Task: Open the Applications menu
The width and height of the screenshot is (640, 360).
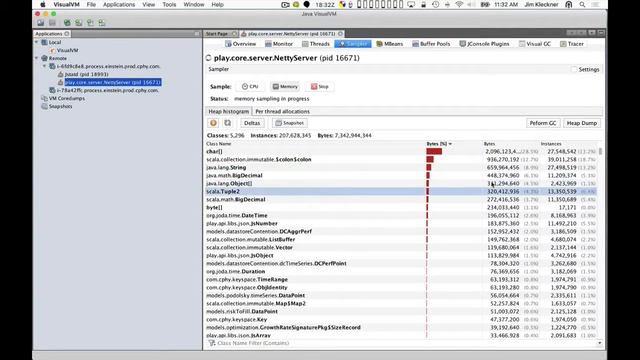Action: coord(119,4)
